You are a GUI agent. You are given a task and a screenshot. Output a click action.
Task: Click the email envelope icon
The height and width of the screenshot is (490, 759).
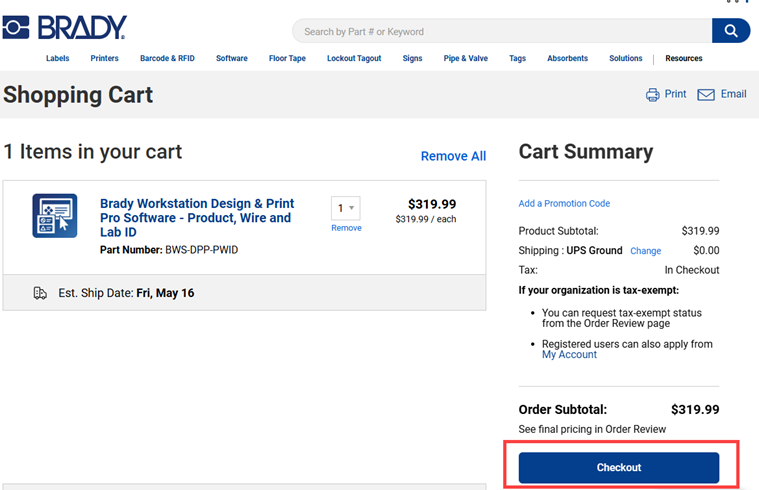tap(706, 94)
